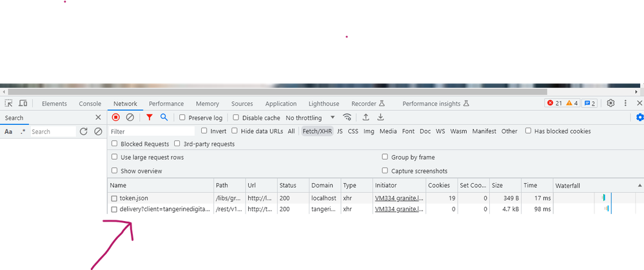Open the VM334 granite initiator link for token.json
The height and width of the screenshot is (270, 644).
pyautogui.click(x=398, y=198)
